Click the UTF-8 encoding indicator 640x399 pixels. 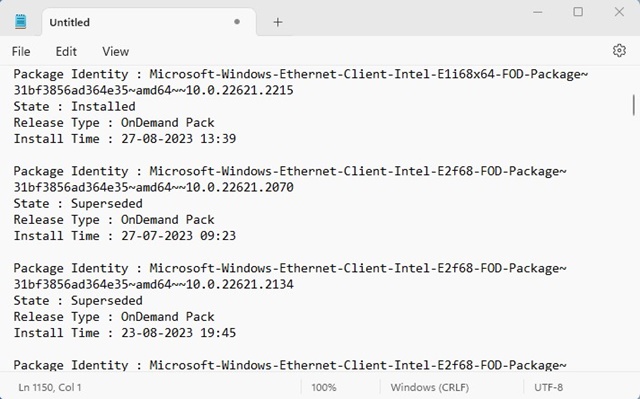548,387
